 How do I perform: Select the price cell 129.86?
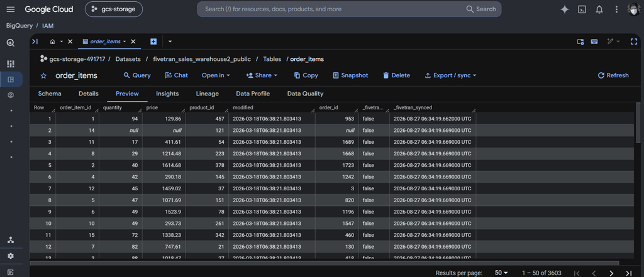point(164,119)
